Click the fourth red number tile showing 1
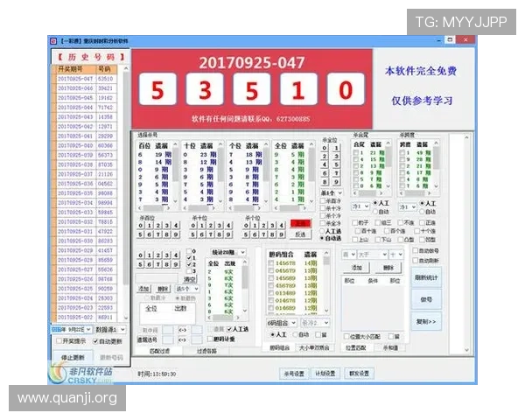The width and height of the screenshot is (525, 420). pos(298,89)
